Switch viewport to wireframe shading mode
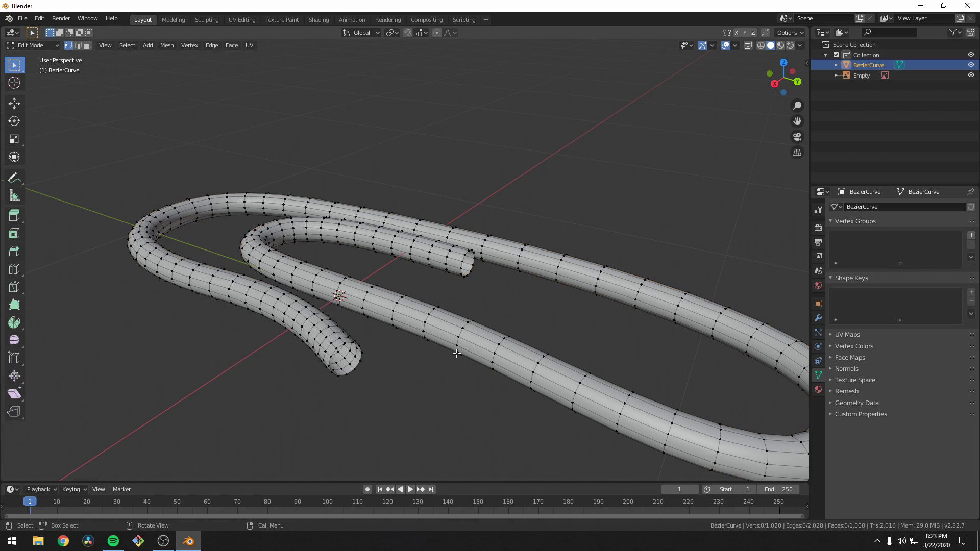The height and width of the screenshot is (551, 980). click(x=761, y=45)
